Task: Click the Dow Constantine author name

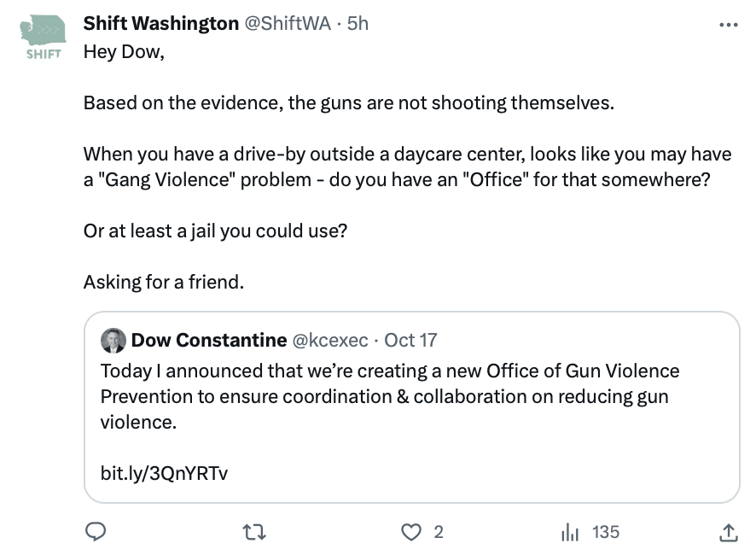Action: coord(209,341)
